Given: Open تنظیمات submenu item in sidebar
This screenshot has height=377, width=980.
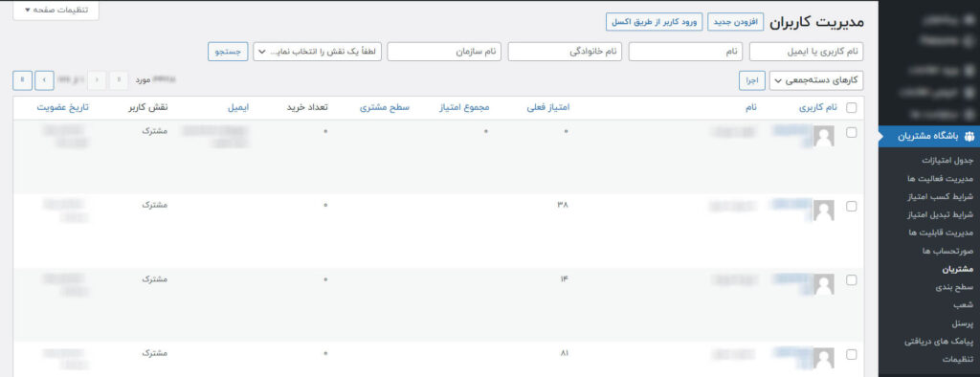Looking at the screenshot, I should (957, 360).
